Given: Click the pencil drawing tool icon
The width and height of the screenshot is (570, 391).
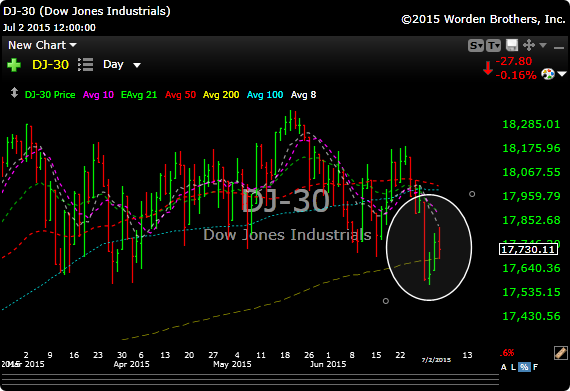Looking at the screenshot, I should tap(561, 352).
